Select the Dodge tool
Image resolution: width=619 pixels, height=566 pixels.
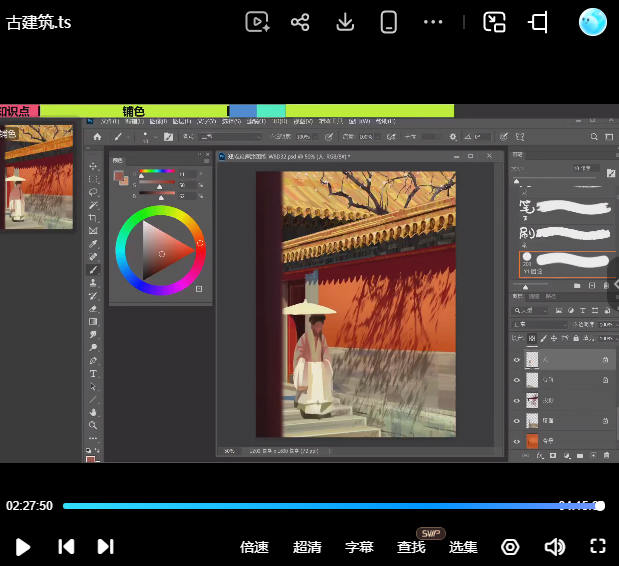tap(93, 347)
